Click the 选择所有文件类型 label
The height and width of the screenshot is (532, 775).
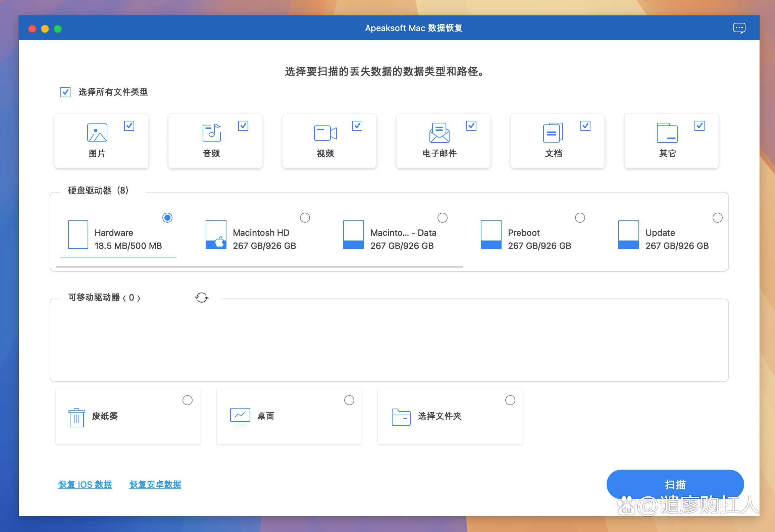(x=113, y=92)
